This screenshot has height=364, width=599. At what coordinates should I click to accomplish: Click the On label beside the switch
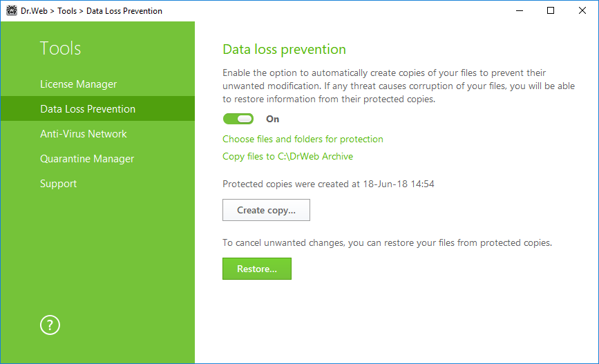coord(272,119)
